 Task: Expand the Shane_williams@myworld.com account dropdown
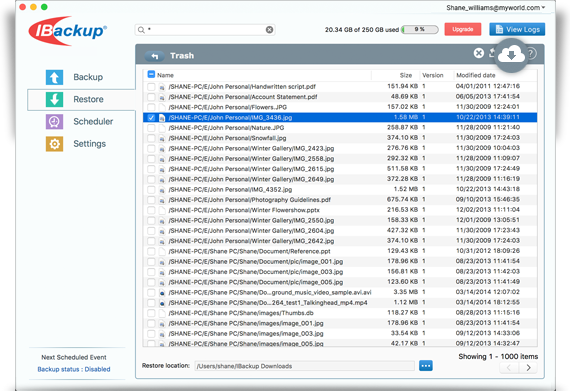point(496,8)
